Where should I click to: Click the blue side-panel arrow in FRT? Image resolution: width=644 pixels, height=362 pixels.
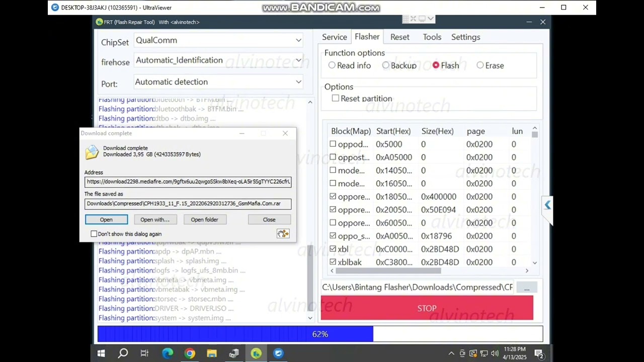547,205
